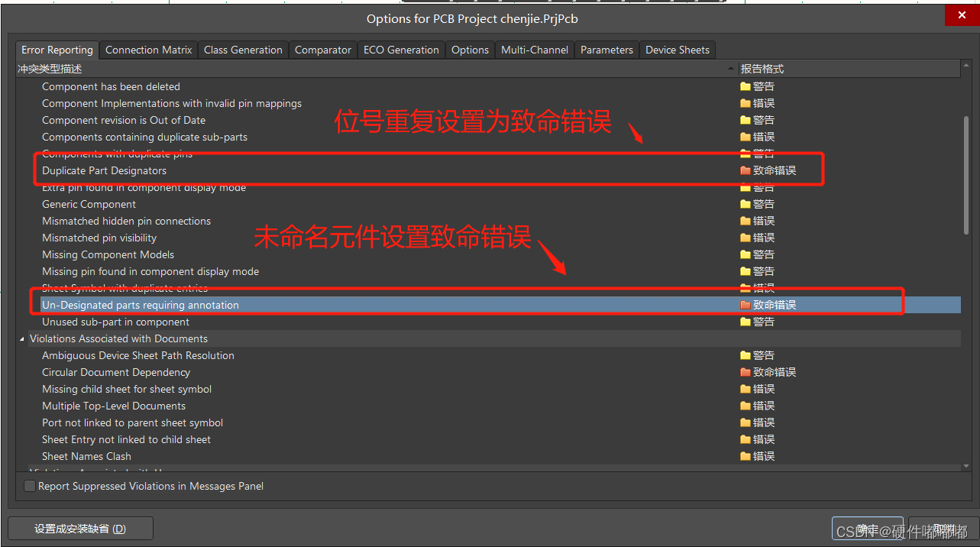
Task: Click the folder icon for Missing child sheet for sheet symbol
Action: pyautogui.click(x=746, y=389)
